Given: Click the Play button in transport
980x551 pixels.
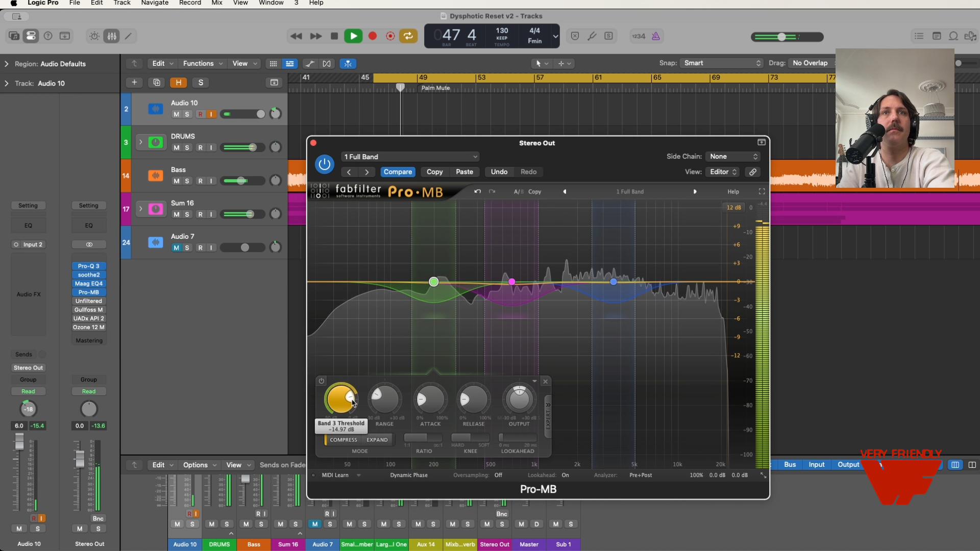Looking at the screenshot, I should 353,36.
